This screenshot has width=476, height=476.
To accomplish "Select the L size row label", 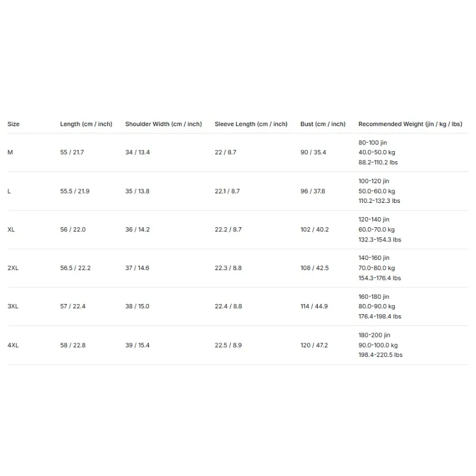I will (9, 191).
